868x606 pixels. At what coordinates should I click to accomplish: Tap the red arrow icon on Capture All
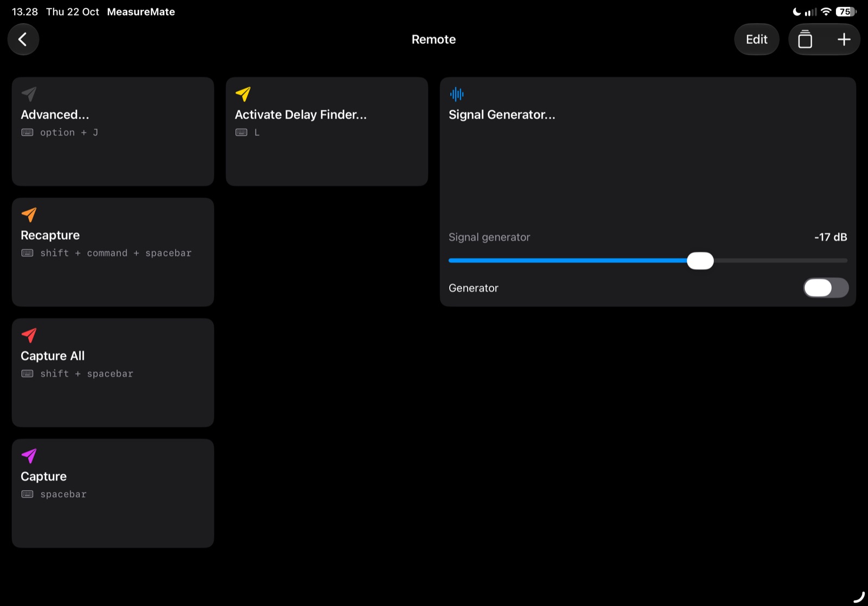29,335
